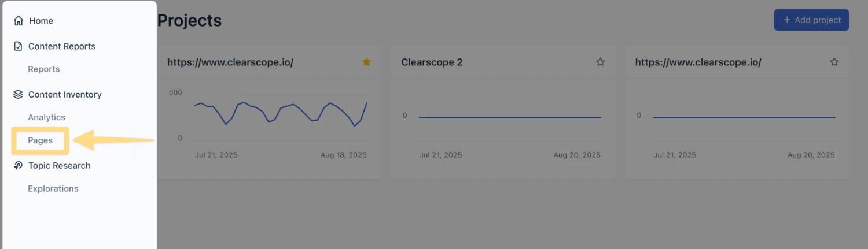Screen dimensions: 868x249
Task: Open Reports in the sidebar
Action: [44, 69]
